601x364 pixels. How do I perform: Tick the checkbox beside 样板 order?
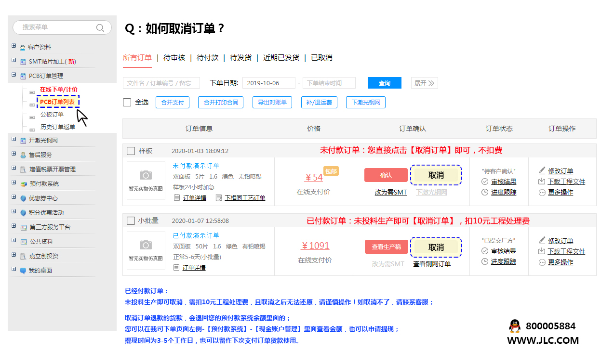[131, 150]
